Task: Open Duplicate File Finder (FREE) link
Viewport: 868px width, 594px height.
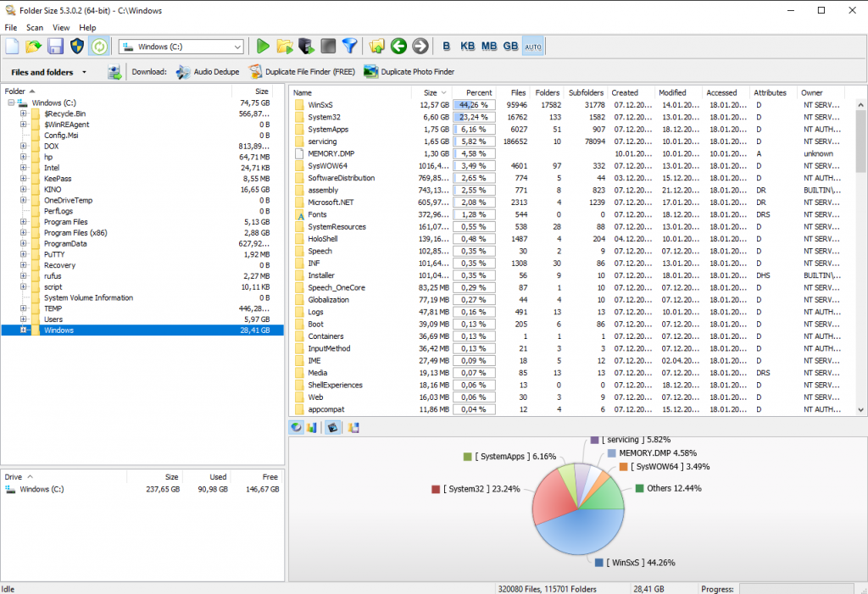Action: coord(302,72)
